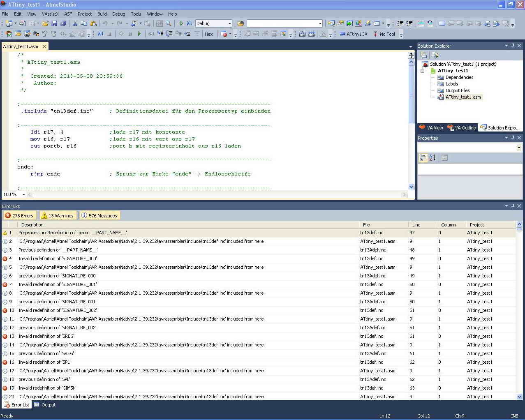Viewport: 525px width, 420px height.
Task: Close the ATtiny_test1.asm editor tab
Action: click(44, 46)
